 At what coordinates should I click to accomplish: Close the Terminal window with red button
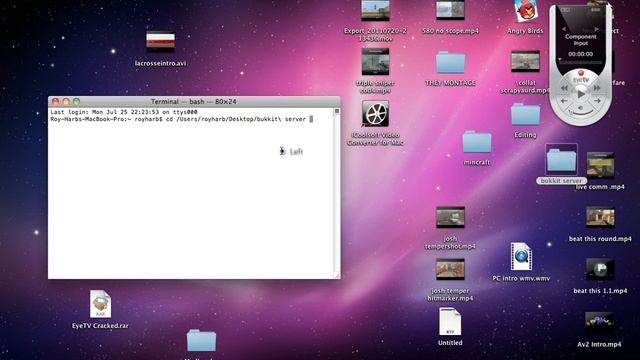(56, 101)
